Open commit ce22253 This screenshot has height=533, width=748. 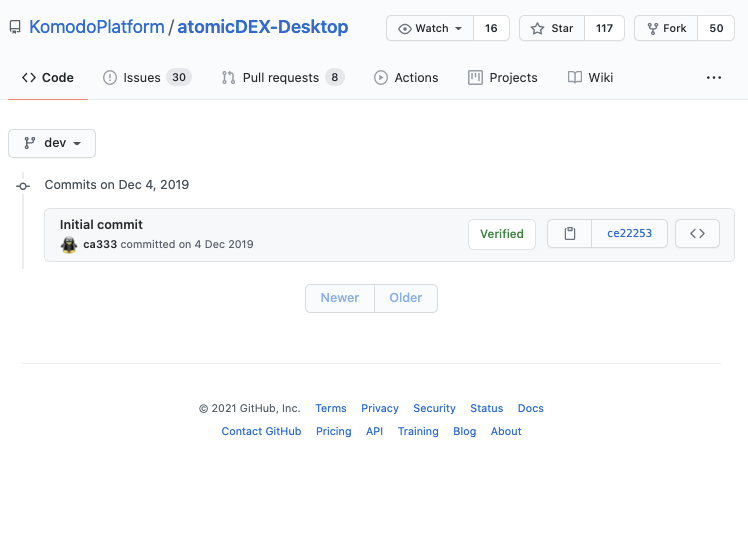pos(629,233)
